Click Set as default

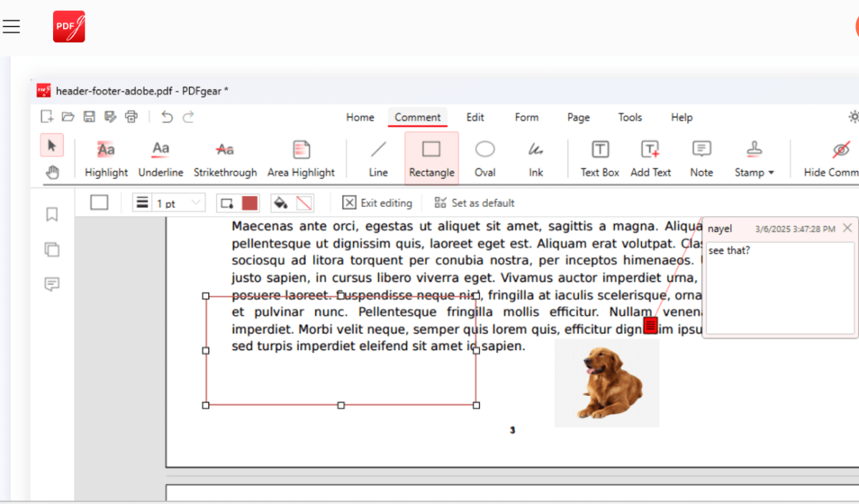[x=474, y=203]
